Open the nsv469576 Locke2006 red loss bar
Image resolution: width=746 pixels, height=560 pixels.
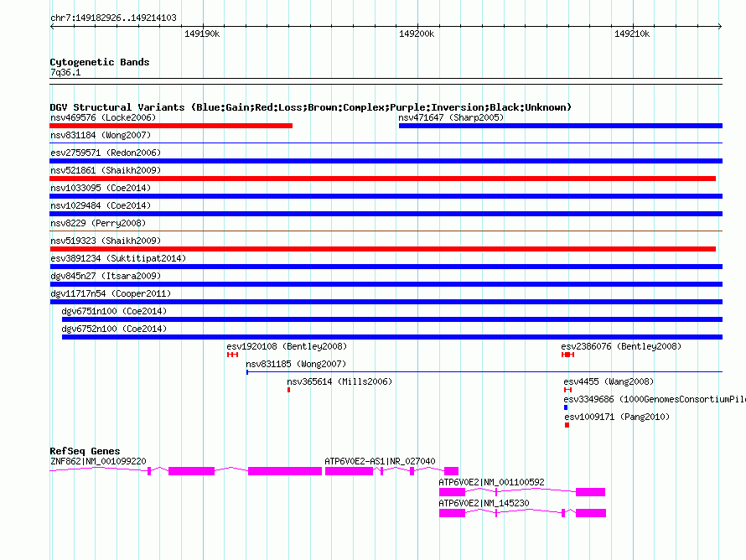coord(171,126)
